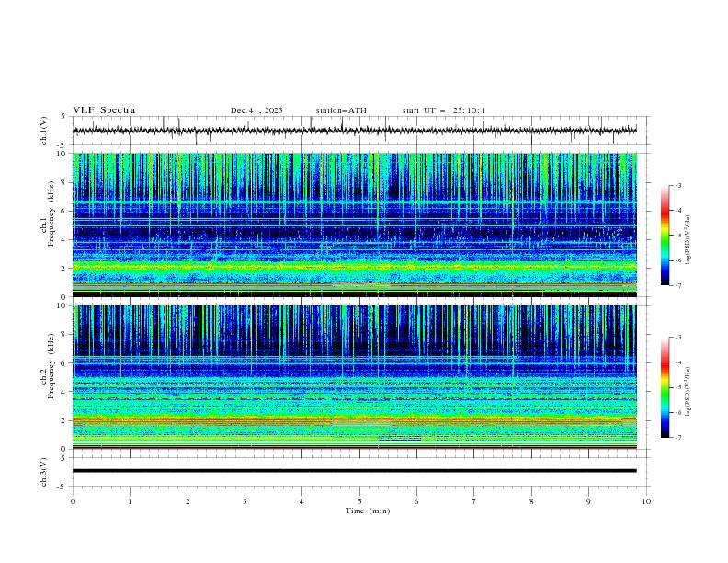
Task: Click the ch.2 PSD color scale bar
Action: (665, 387)
